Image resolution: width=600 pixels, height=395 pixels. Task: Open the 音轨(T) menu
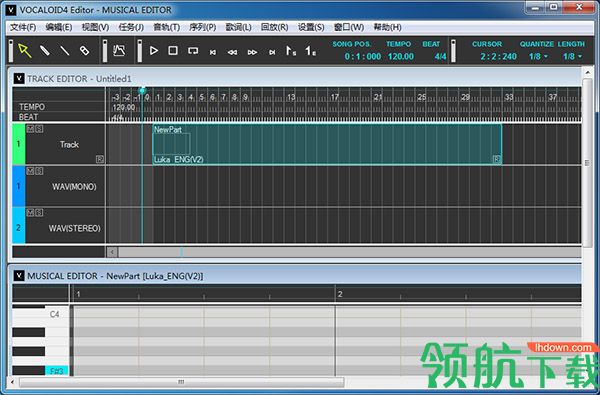click(166, 27)
